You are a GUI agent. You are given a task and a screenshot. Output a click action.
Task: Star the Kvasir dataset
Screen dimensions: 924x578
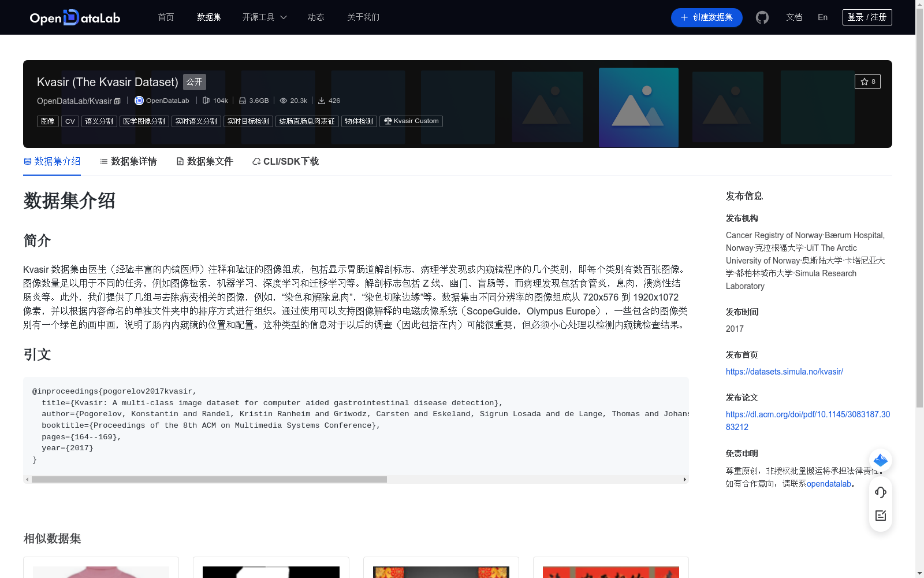click(x=867, y=81)
